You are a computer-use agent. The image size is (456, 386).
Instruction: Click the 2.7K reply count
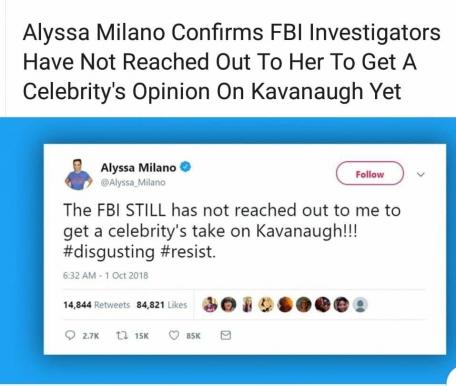(91, 336)
